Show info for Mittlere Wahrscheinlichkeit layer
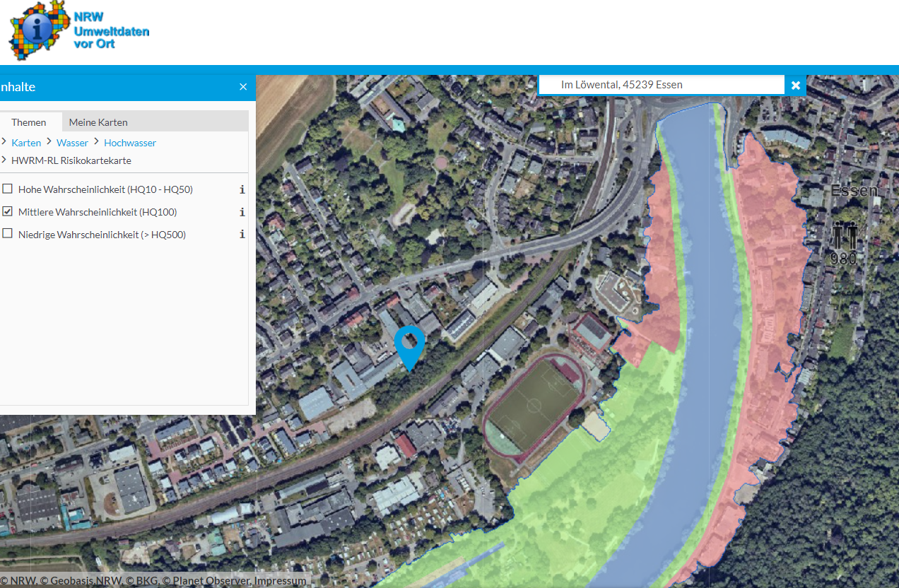The height and width of the screenshot is (588, 899). (x=242, y=212)
